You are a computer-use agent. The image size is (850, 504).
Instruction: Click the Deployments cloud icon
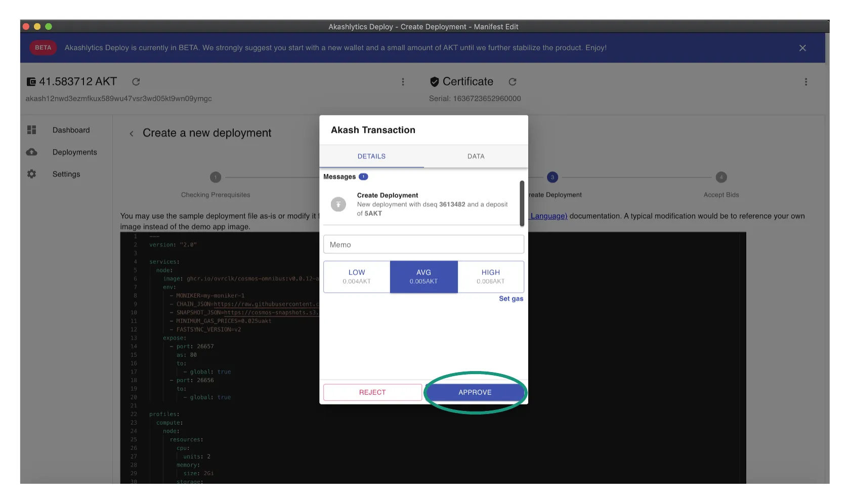click(x=32, y=152)
